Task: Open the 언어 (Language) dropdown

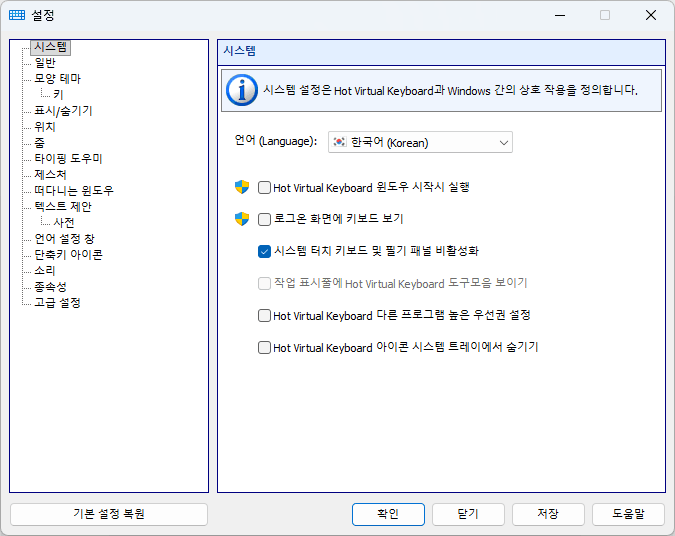Action: (x=420, y=142)
